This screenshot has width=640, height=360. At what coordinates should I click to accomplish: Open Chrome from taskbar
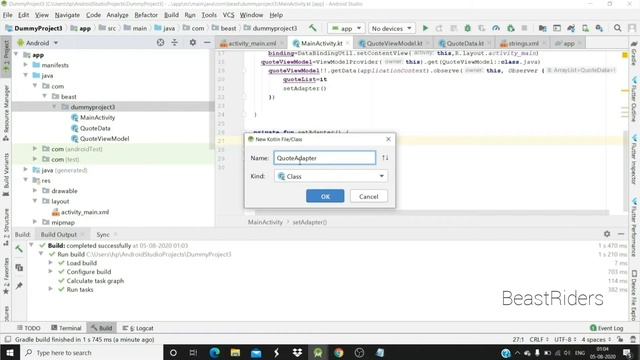click(x=339, y=353)
